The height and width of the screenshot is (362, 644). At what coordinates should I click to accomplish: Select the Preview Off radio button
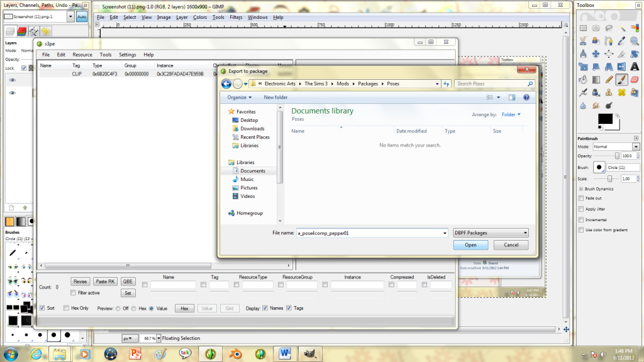[x=118, y=308]
